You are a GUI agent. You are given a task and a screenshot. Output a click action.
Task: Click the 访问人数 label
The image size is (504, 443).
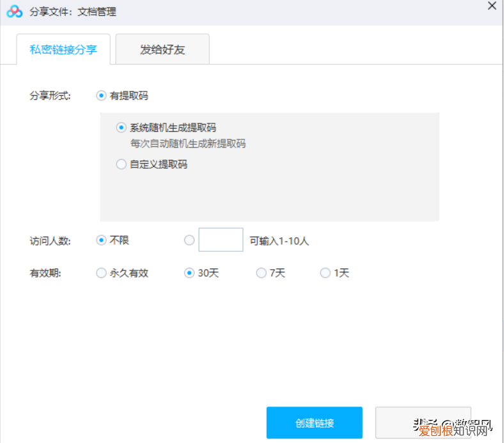[50, 241]
